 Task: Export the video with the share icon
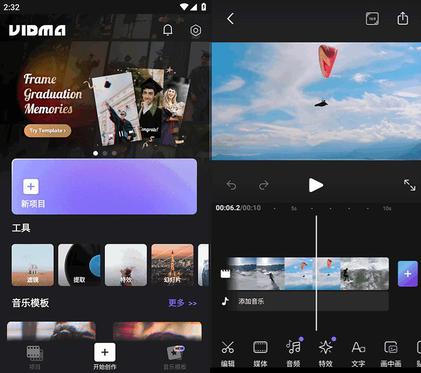(403, 19)
